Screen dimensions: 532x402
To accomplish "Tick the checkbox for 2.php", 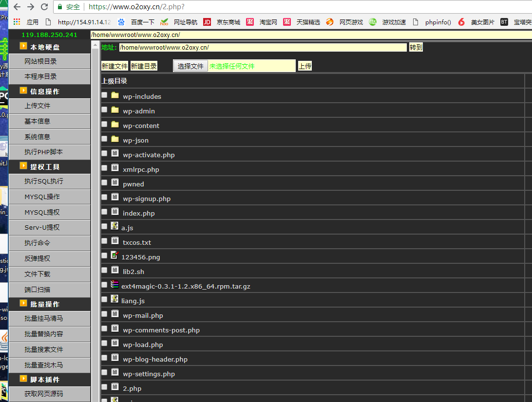I will pos(104,387).
